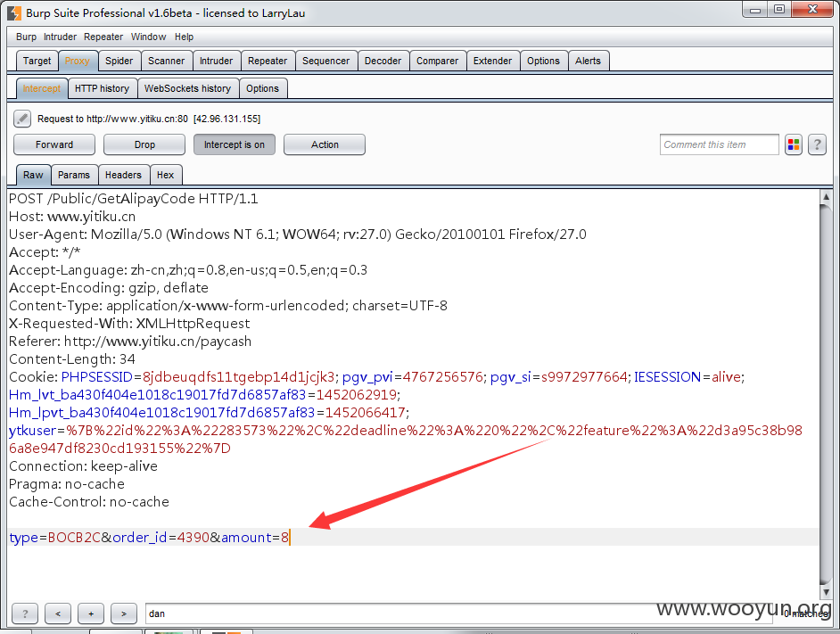Forward the intercepted request
Viewport: 840px width, 634px height.
click(x=54, y=144)
